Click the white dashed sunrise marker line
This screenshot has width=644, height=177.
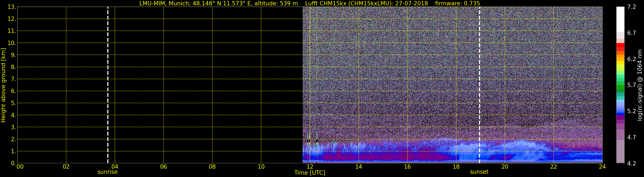(108, 85)
